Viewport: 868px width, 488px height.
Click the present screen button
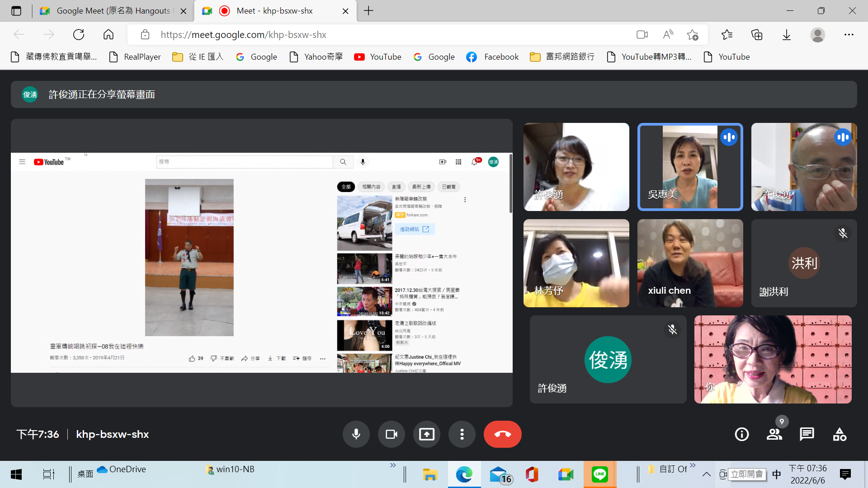[x=426, y=434]
